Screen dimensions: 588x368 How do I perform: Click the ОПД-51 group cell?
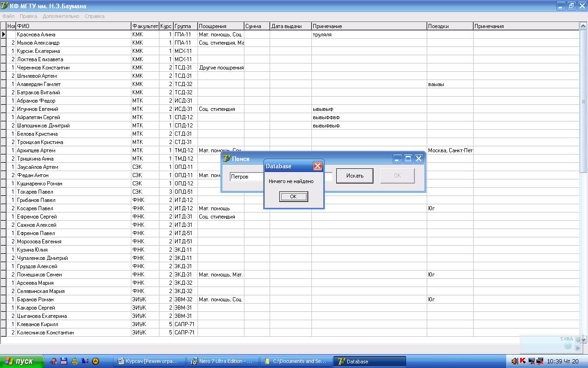click(186, 192)
